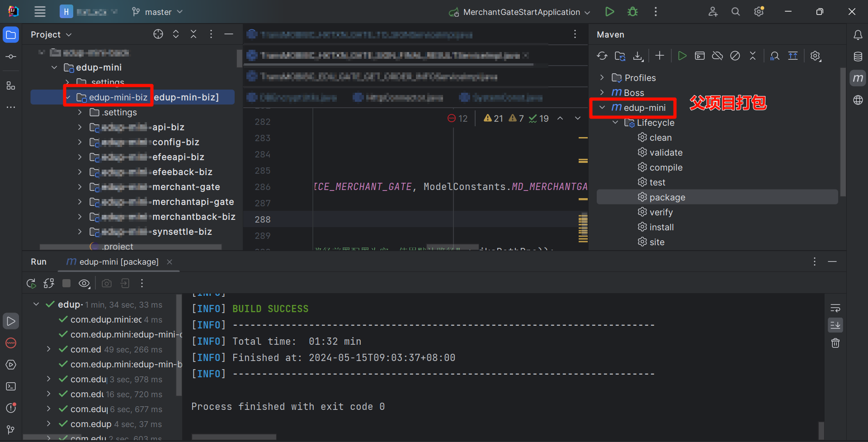
Task: Click the Maven panel vertical scrollbar
Action: pyautogui.click(x=843, y=132)
